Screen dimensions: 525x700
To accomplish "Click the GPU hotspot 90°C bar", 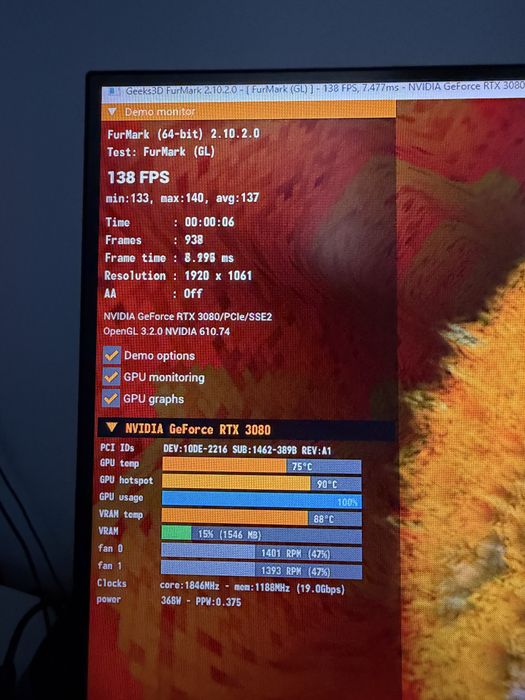I will click(262, 483).
